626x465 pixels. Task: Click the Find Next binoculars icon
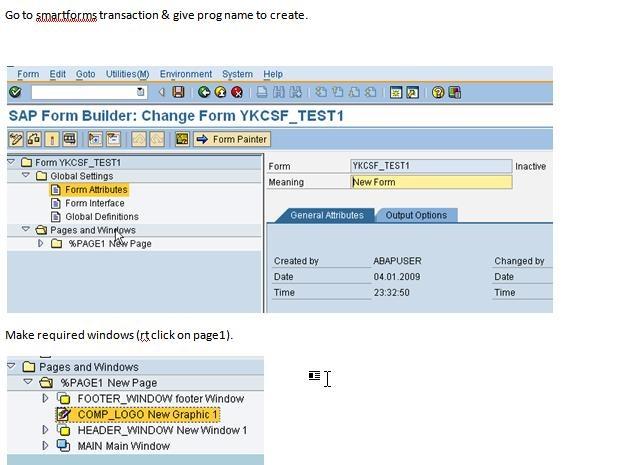pos(295,92)
